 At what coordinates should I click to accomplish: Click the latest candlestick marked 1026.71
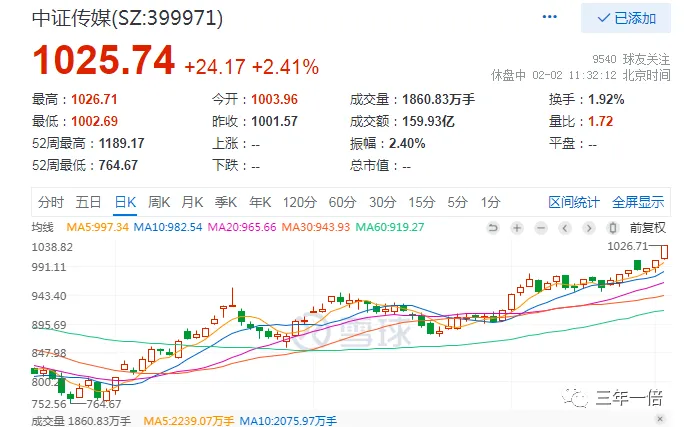pos(664,252)
